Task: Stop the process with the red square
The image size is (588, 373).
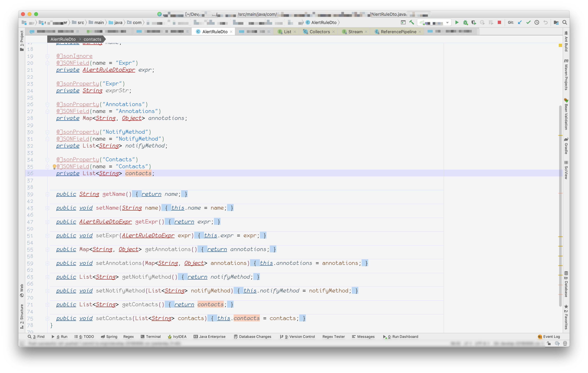Action: [499, 23]
